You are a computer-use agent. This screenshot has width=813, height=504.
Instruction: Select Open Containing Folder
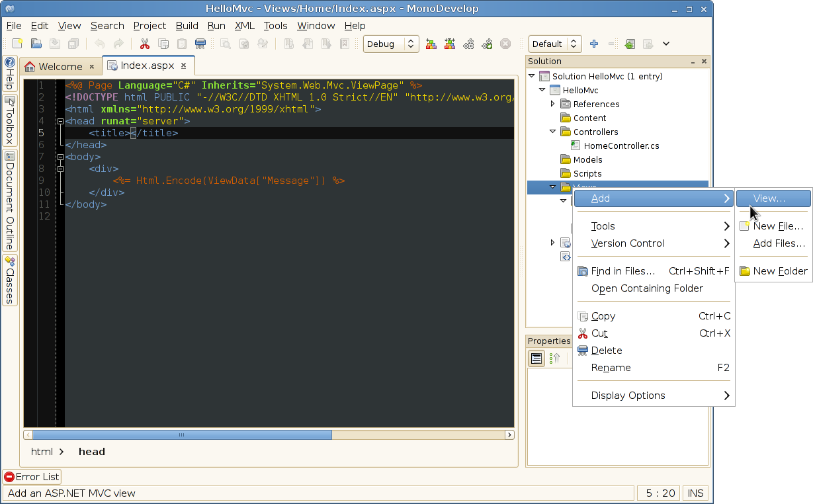654,288
